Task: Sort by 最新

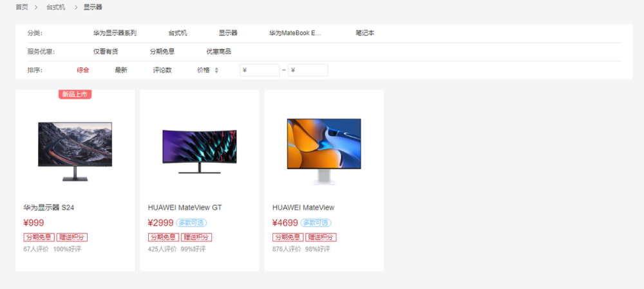Action: click(121, 70)
